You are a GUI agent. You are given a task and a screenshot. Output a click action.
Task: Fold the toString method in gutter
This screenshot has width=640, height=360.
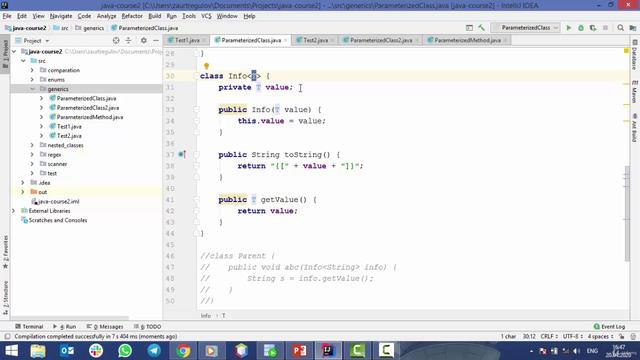point(196,154)
